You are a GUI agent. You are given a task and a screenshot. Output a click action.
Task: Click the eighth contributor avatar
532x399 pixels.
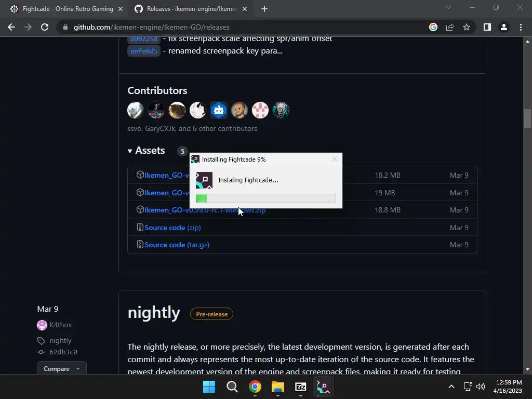[281, 110]
